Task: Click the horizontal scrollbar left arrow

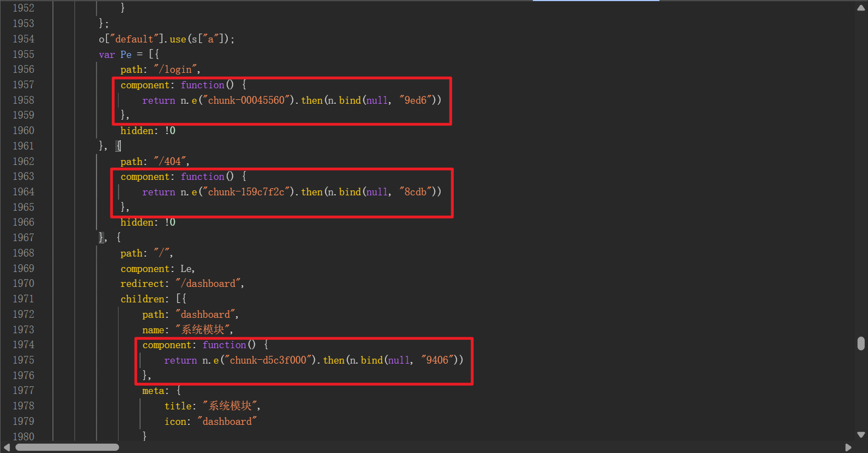Action: click(7, 447)
